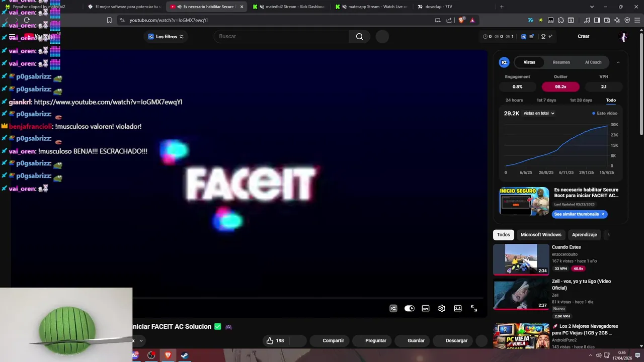Open 'Los 2 Mejores Navegadores' video thumbnail
Screen dimensions: 644x362
[x=521, y=337]
